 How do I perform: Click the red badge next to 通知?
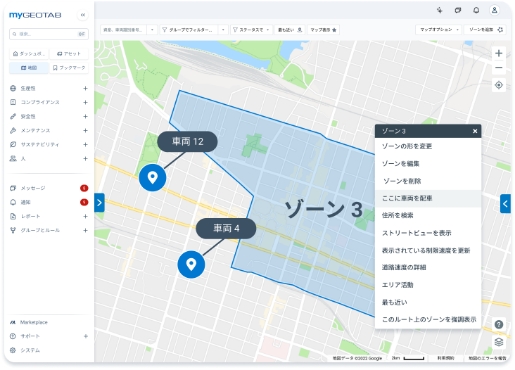(84, 202)
